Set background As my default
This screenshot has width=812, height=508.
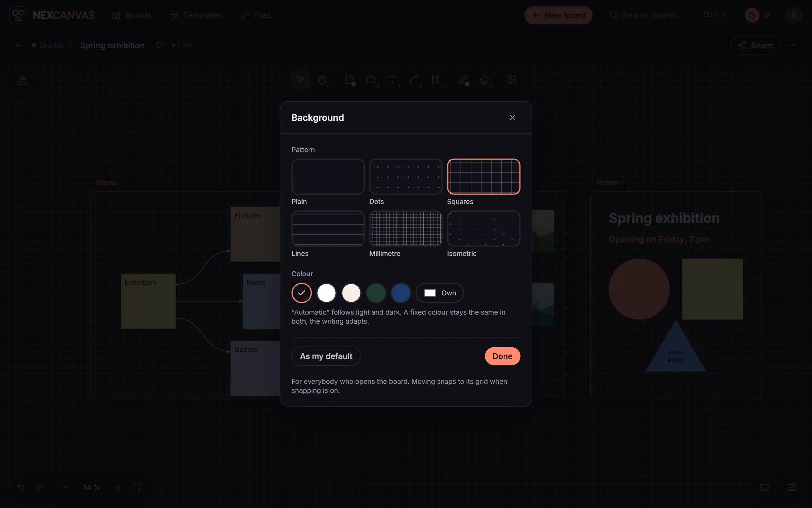click(326, 356)
